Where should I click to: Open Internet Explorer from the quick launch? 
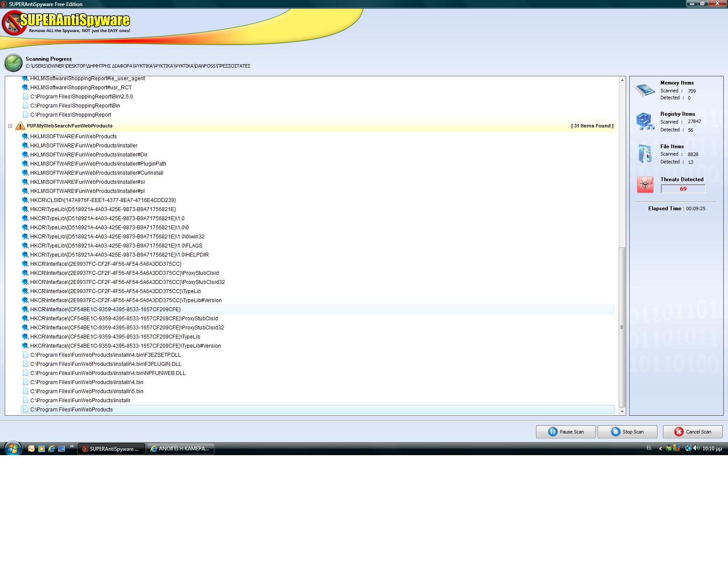pos(51,449)
